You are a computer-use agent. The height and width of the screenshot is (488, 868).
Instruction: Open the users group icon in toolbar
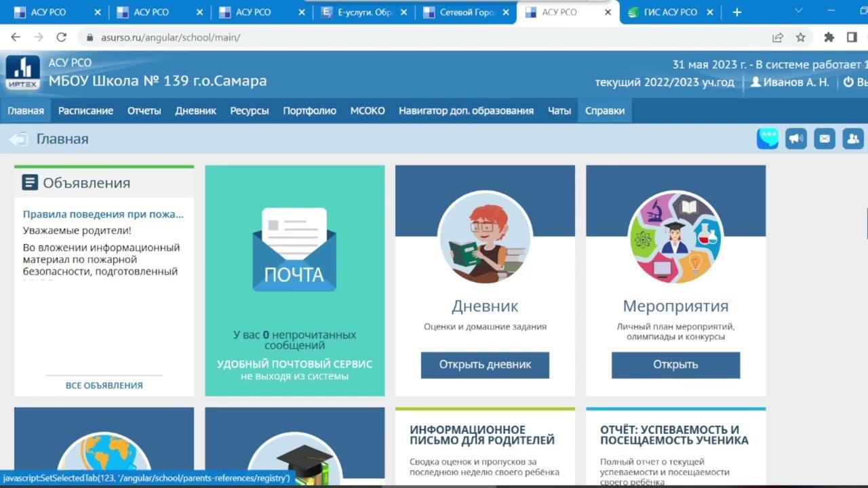click(x=853, y=139)
